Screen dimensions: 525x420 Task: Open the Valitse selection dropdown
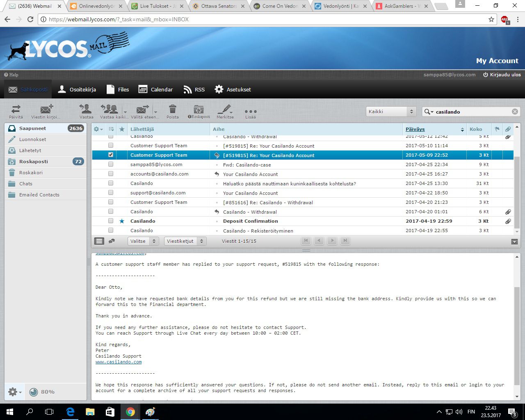[143, 241]
